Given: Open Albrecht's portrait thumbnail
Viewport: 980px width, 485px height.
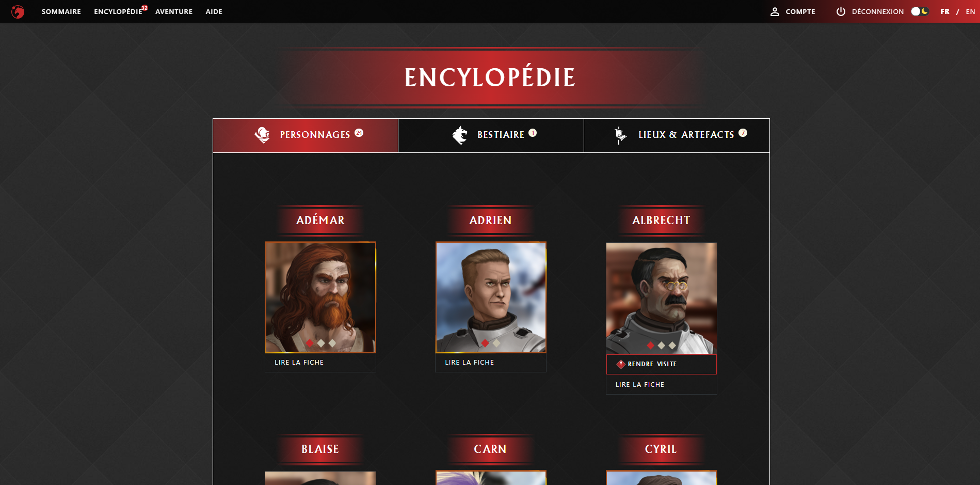Looking at the screenshot, I should coord(662,298).
